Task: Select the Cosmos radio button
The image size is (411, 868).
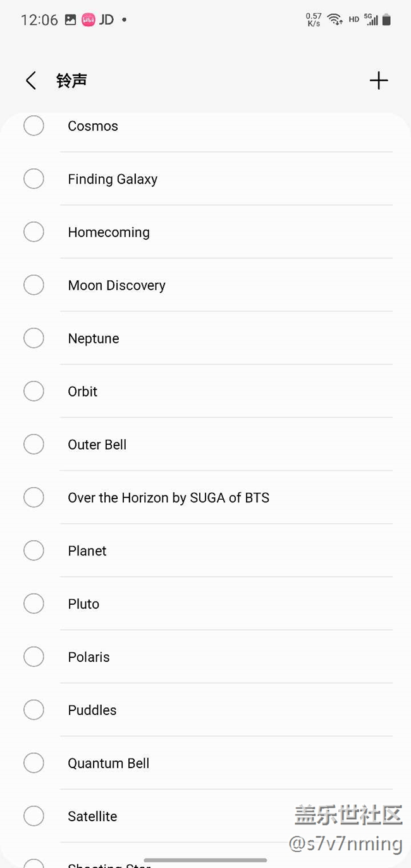Action: (34, 125)
